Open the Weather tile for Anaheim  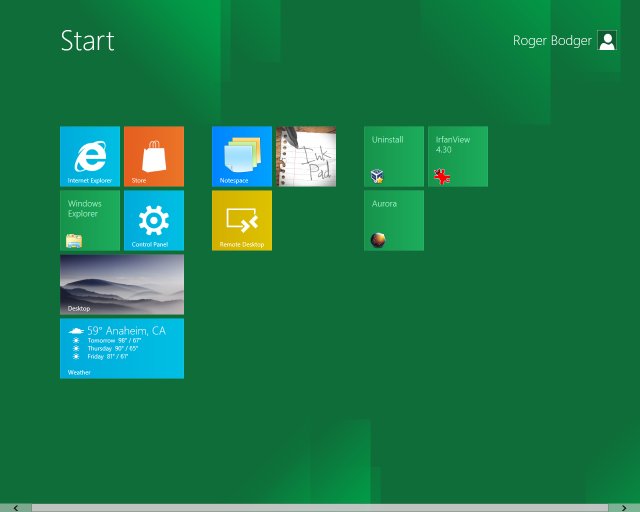122,349
